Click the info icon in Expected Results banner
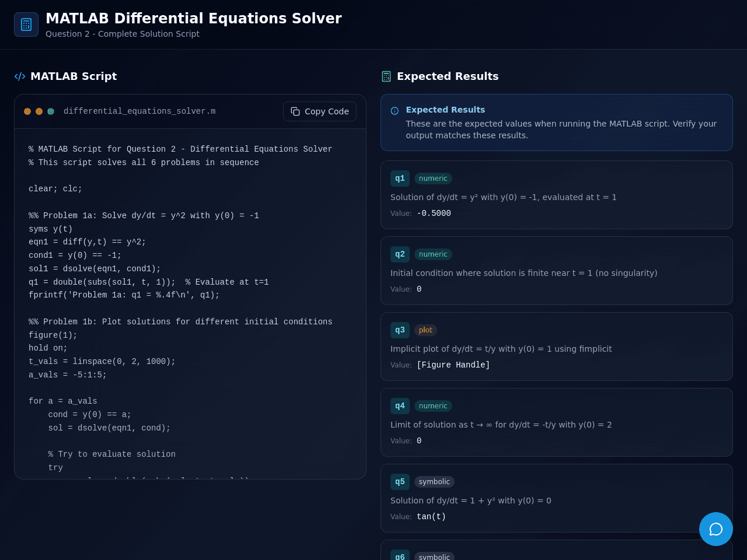The height and width of the screenshot is (560, 747). click(395, 111)
